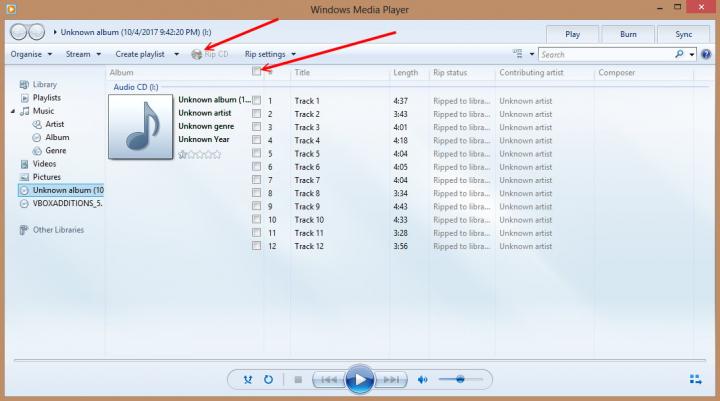The image size is (720, 401).
Task: Adjust the volume slider
Action: point(460,379)
